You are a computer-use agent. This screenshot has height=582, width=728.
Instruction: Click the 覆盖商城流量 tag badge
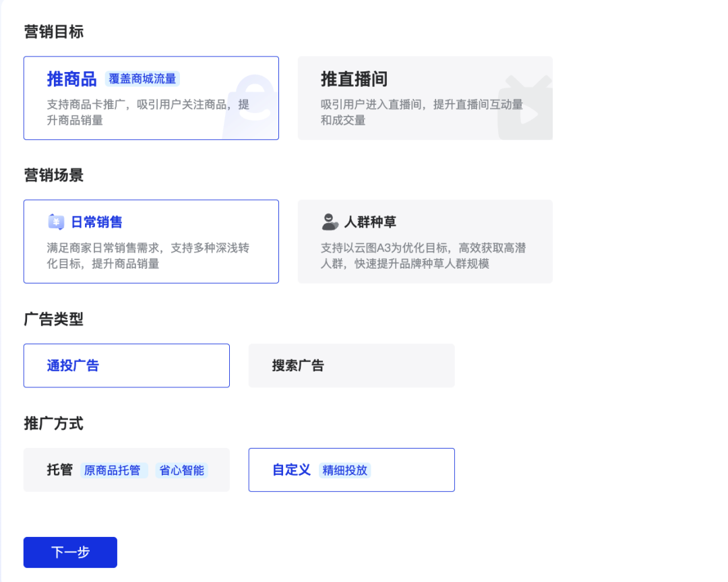pos(142,79)
